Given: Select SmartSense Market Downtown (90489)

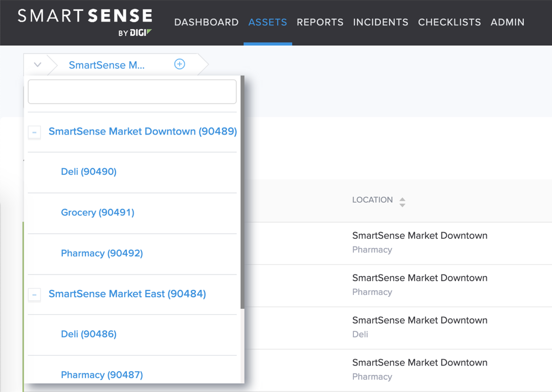Looking at the screenshot, I should 142,131.
